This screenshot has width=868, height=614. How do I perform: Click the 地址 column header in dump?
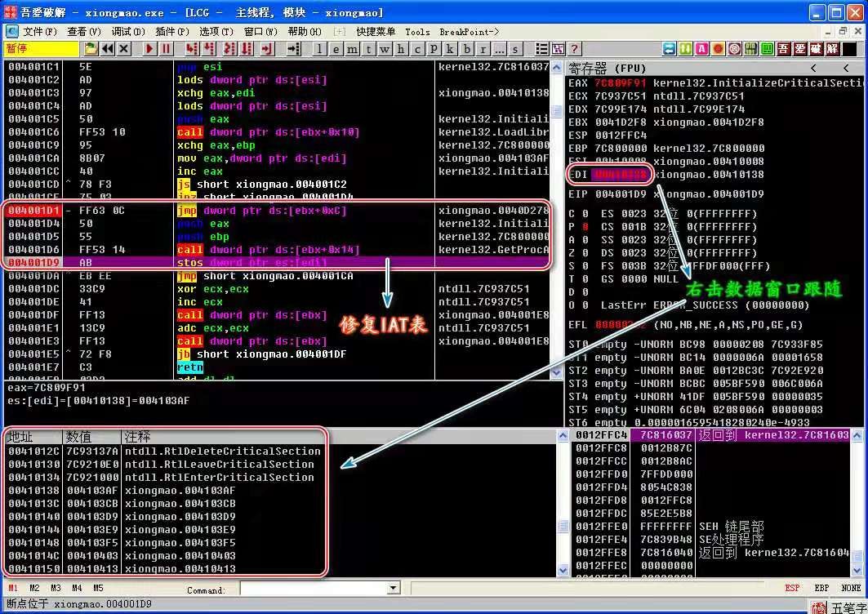tap(33, 437)
